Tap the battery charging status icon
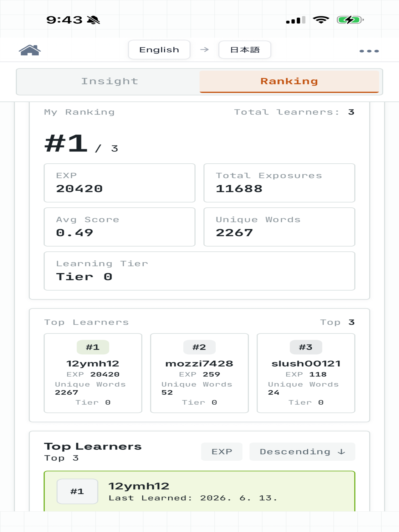399x532 pixels. pyautogui.click(x=350, y=20)
